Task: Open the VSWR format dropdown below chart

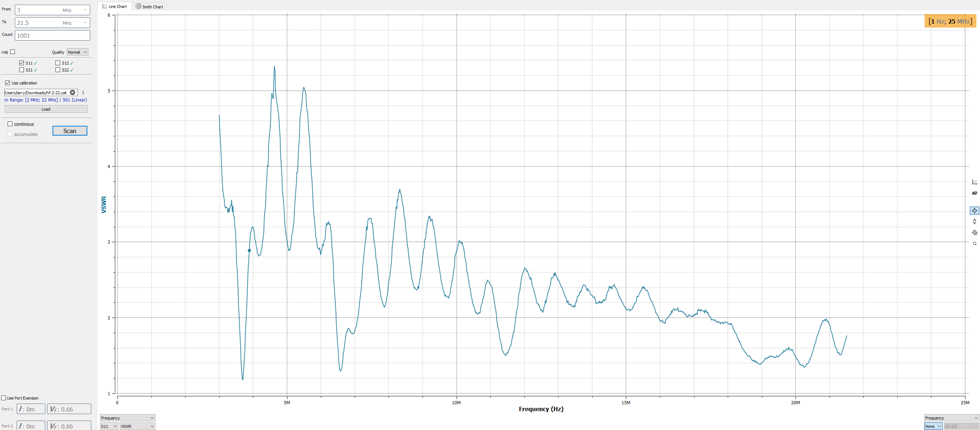Action: pyautogui.click(x=137, y=426)
